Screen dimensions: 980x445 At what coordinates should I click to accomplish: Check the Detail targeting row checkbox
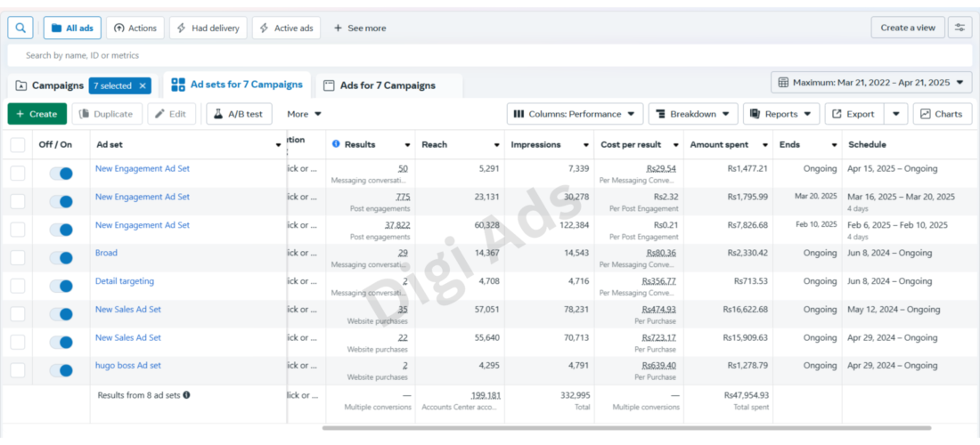[18, 286]
